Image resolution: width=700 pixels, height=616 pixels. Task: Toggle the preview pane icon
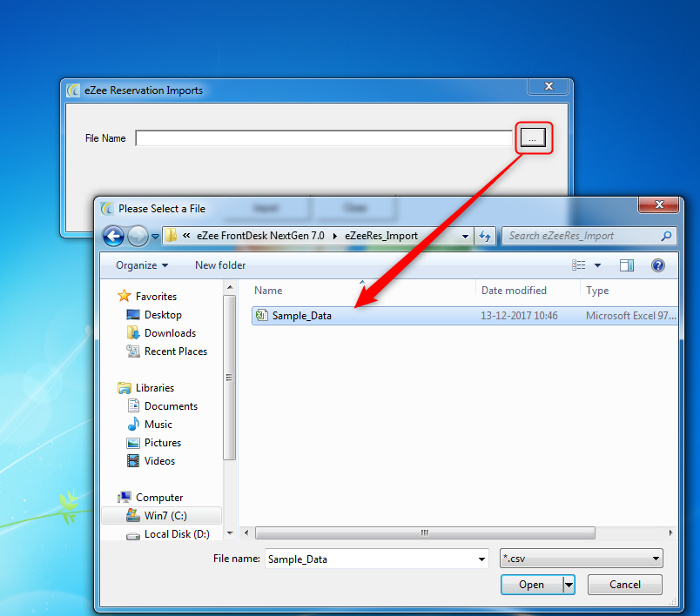(x=626, y=265)
